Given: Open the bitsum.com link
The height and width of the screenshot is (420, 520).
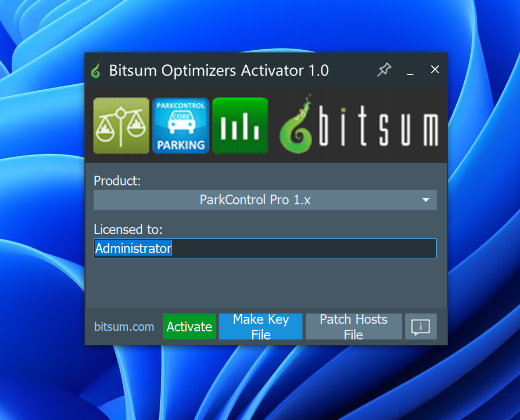Looking at the screenshot, I should (124, 326).
